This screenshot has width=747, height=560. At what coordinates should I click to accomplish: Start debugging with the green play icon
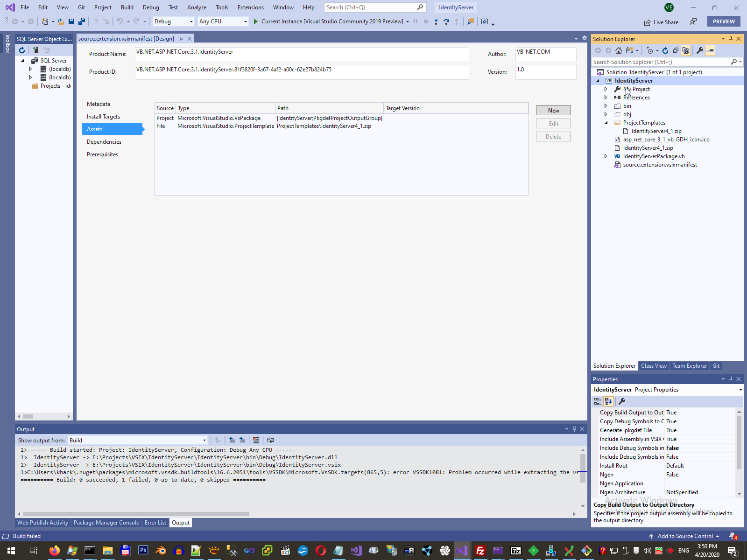pyautogui.click(x=256, y=21)
